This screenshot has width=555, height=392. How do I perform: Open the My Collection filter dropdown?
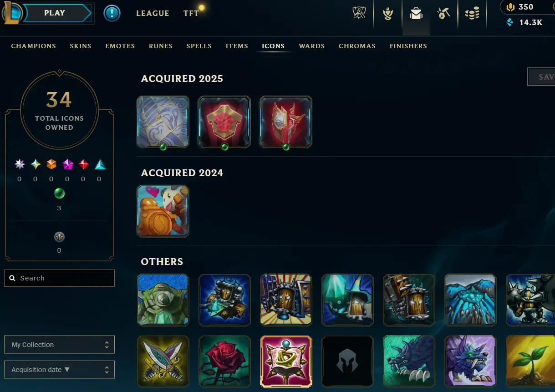point(59,345)
